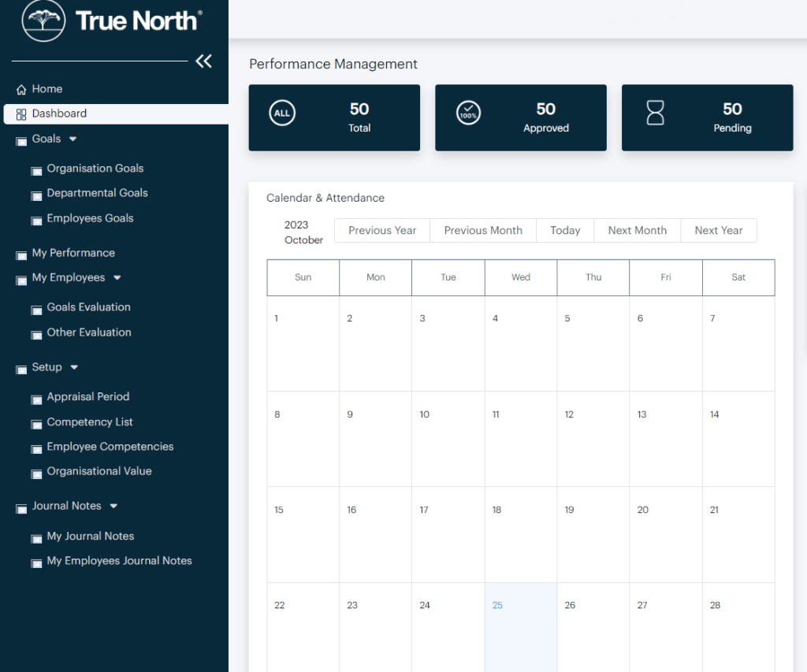Click the hourglass icon on the Pending card
Image resolution: width=807 pixels, height=672 pixels.
pos(654,113)
